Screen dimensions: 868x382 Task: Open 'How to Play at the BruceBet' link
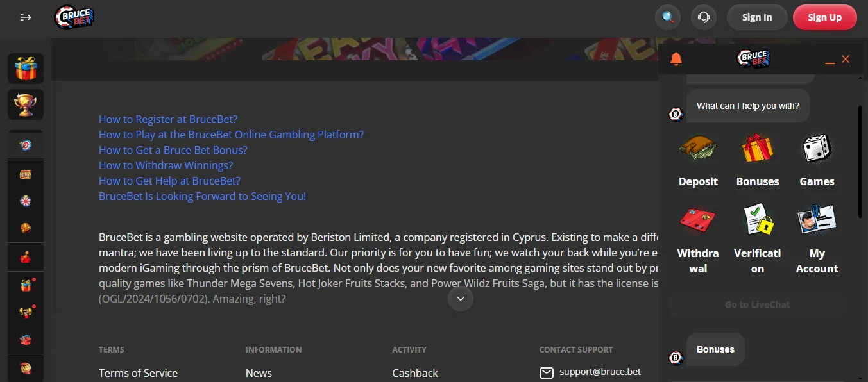click(231, 135)
